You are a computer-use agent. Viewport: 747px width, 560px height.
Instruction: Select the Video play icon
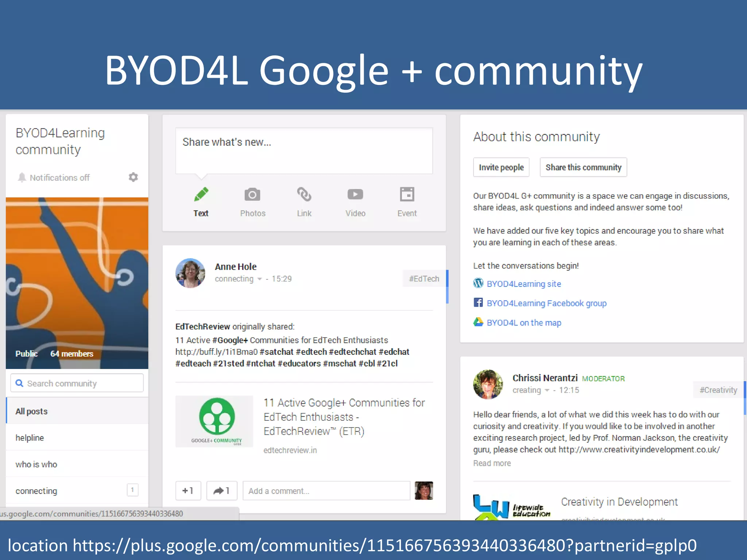[x=355, y=194]
